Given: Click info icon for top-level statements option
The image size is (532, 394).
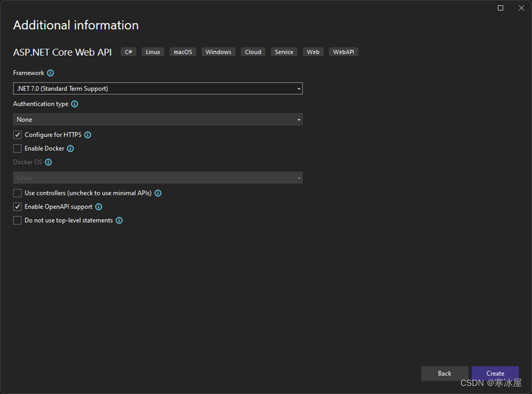Looking at the screenshot, I should (x=119, y=221).
